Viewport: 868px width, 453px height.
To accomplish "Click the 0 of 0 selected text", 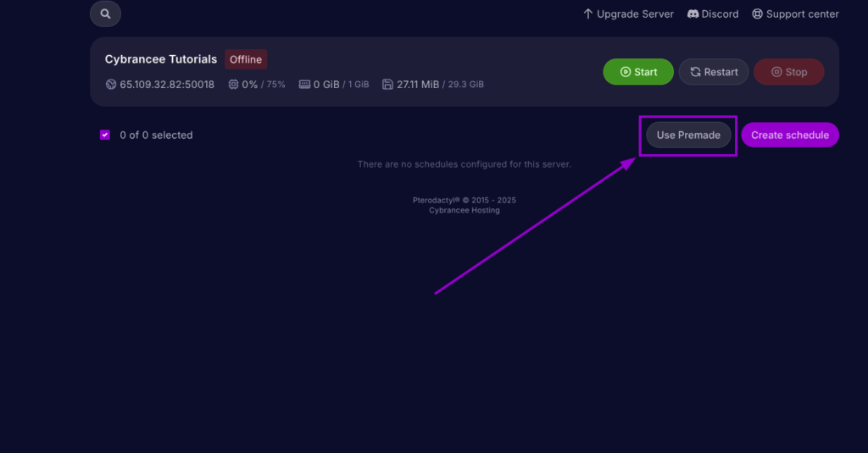I will [x=156, y=135].
